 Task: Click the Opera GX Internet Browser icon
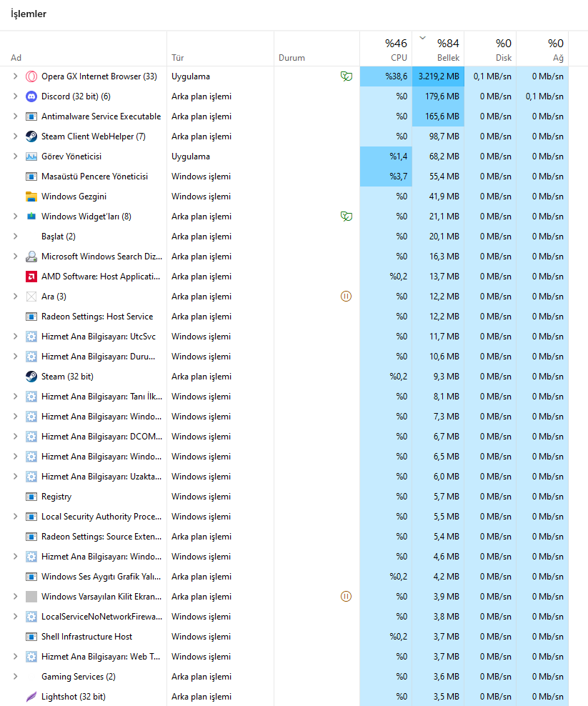(x=31, y=76)
